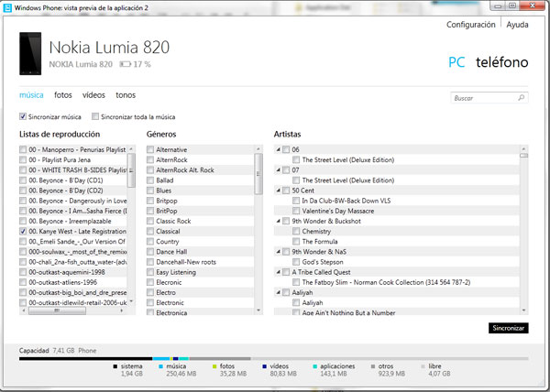Click Artistas list scroll-down arrow

coord(523,310)
